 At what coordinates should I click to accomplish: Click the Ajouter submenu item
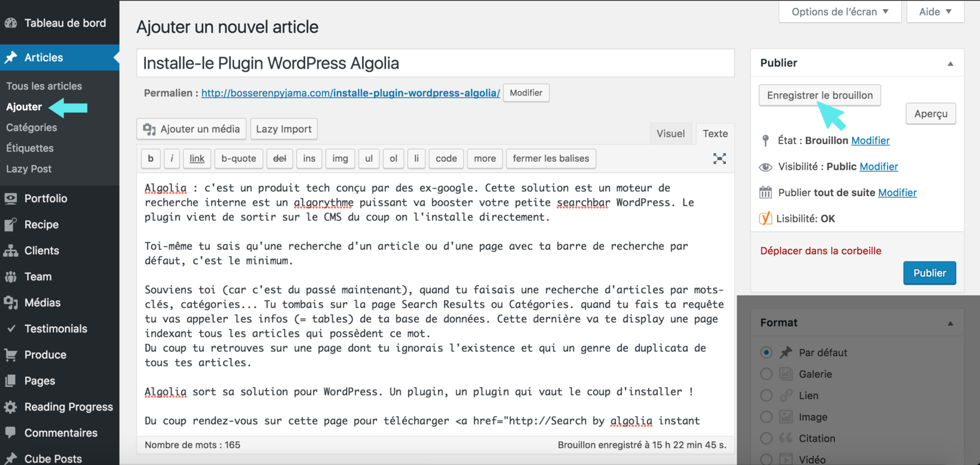(24, 107)
